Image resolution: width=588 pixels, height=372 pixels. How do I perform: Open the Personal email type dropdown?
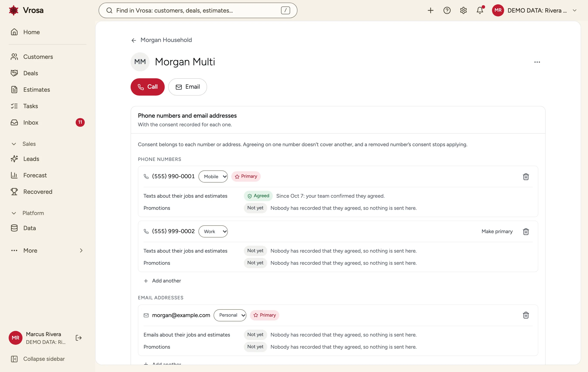230,315
